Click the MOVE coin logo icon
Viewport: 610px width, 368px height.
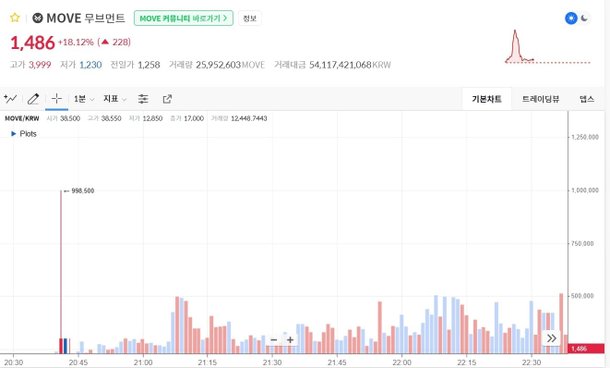37,18
